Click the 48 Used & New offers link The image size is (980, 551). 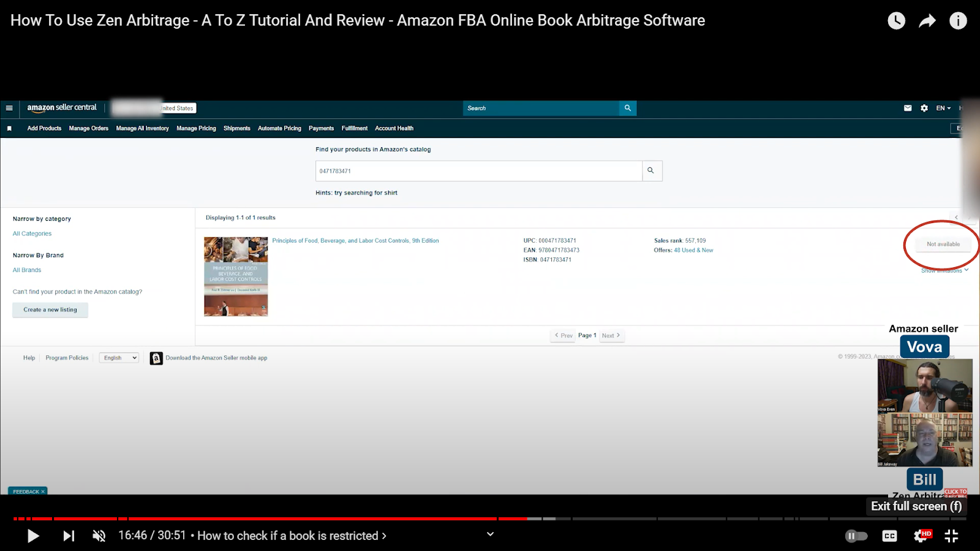pos(693,250)
